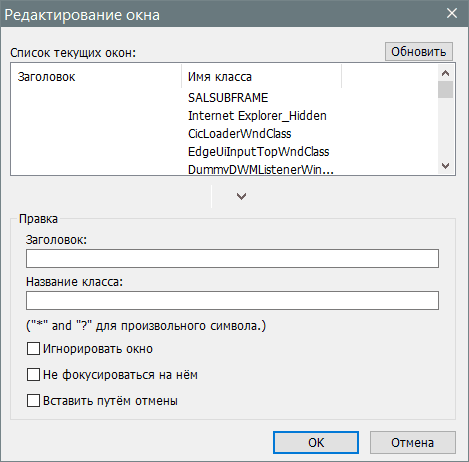The height and width of the screenshot is (462, 469).
Task: Select the DummyDWMListenerWin... row
Action: coord(225,169)
